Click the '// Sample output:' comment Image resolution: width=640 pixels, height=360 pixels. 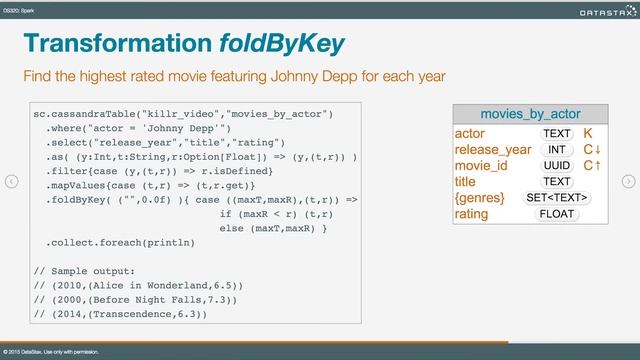point(84,271)
